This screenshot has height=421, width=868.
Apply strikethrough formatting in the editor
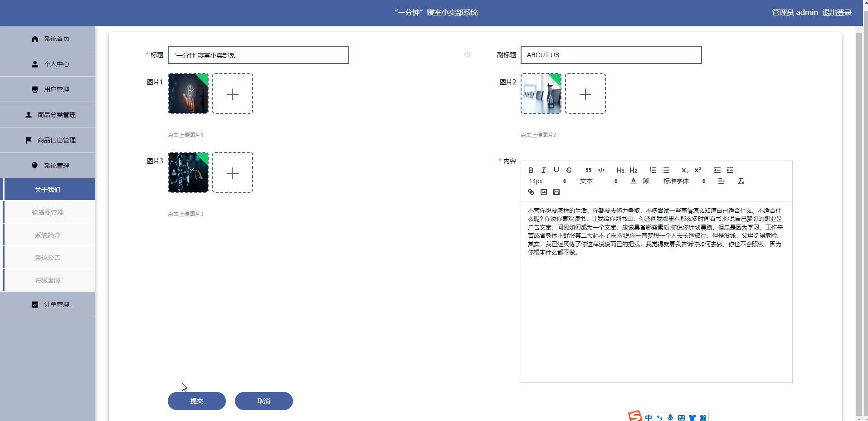coord(569,170)
